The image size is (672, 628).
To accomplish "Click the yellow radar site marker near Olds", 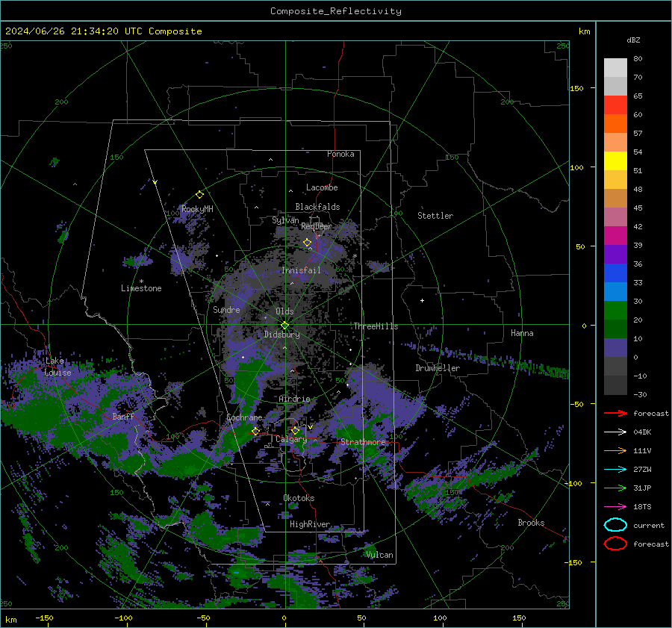I will pos(284,326).
